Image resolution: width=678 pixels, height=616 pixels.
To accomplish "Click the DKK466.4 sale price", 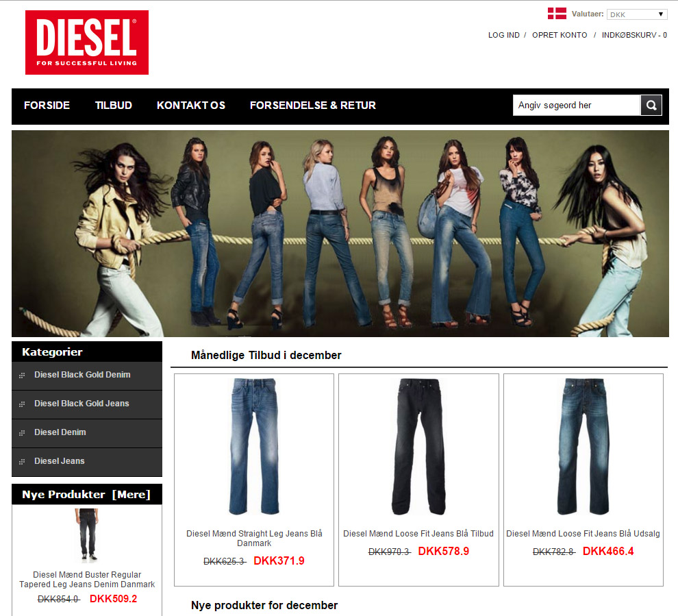I will (608, 551).
